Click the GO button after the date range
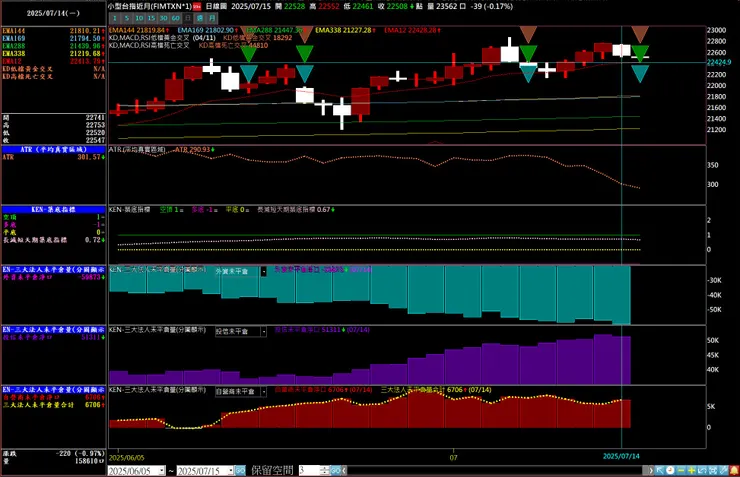This screenshot has height=477, width=740. click(240, 470)
